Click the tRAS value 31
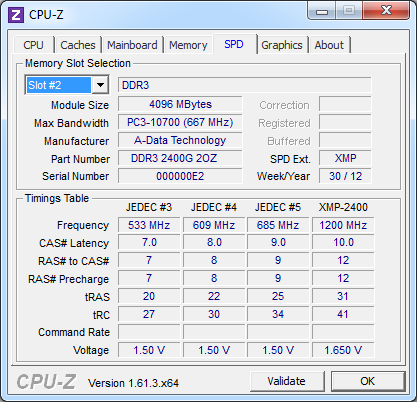The image size is (417, 402). tap(343, 296)
